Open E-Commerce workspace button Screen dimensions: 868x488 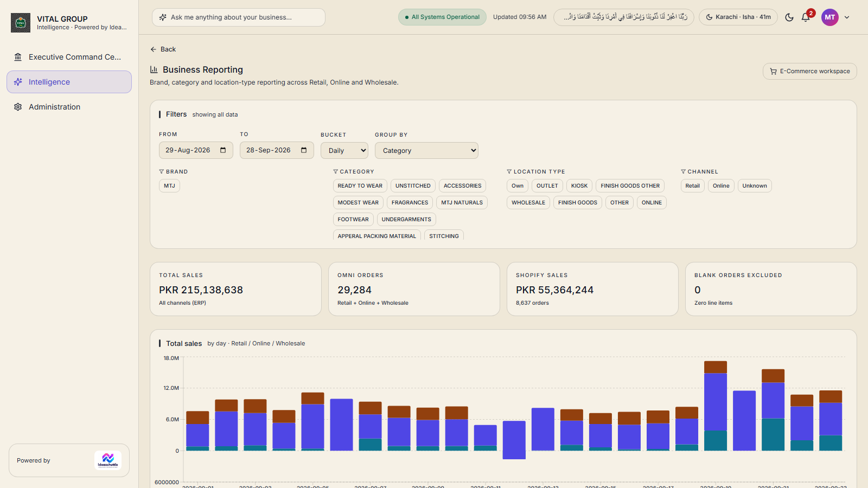click(x=809, y=71)
